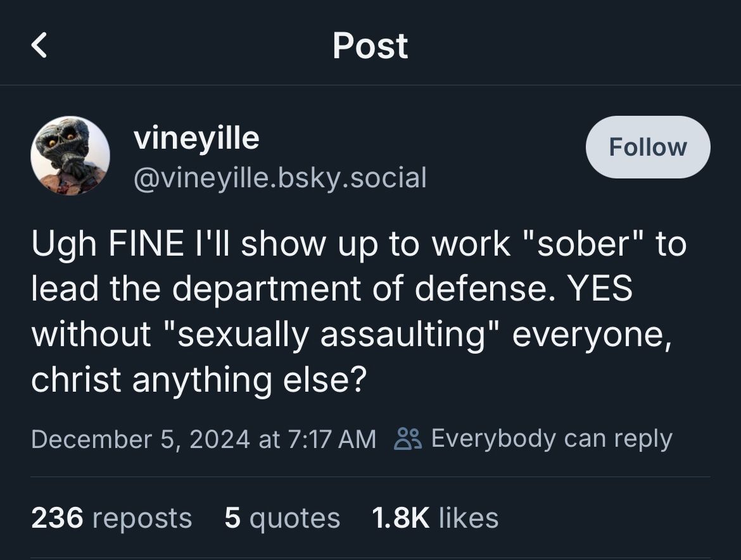Select the Everybody can reply label
This screenshot has height=560, width=741.
pos(552,439)
